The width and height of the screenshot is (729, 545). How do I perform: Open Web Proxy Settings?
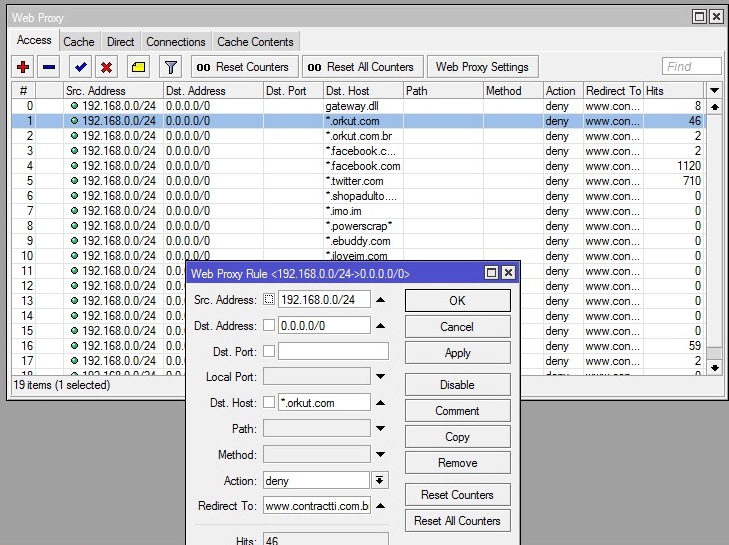point(482,67)
